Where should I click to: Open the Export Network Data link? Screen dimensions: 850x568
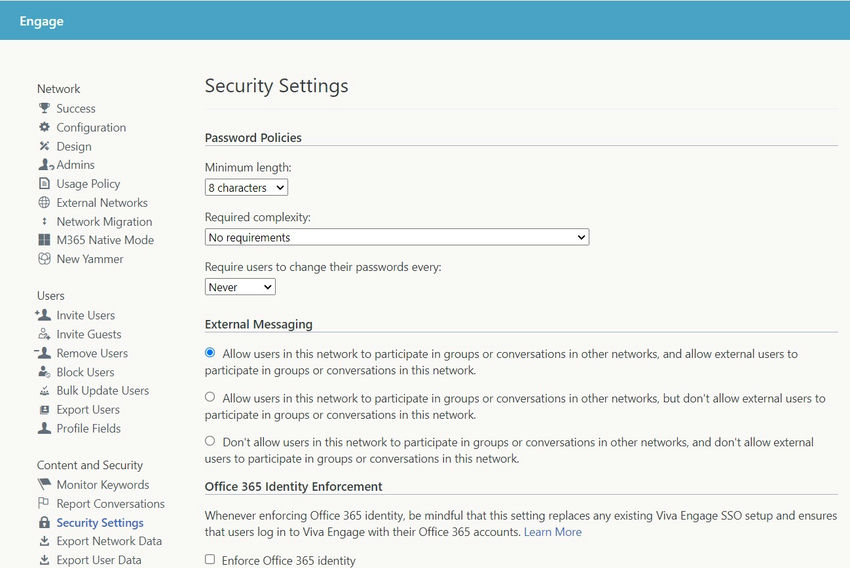click(x=110, y=541)
